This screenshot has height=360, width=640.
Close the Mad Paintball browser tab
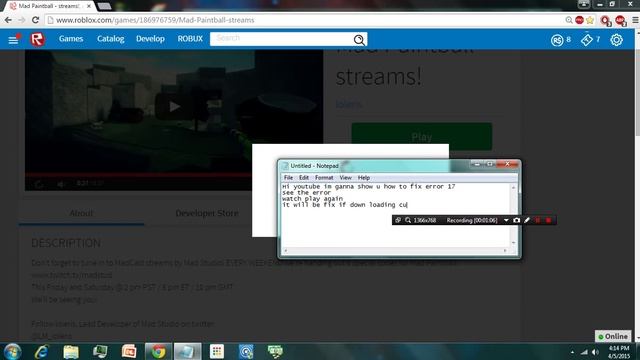pos(89,6)
